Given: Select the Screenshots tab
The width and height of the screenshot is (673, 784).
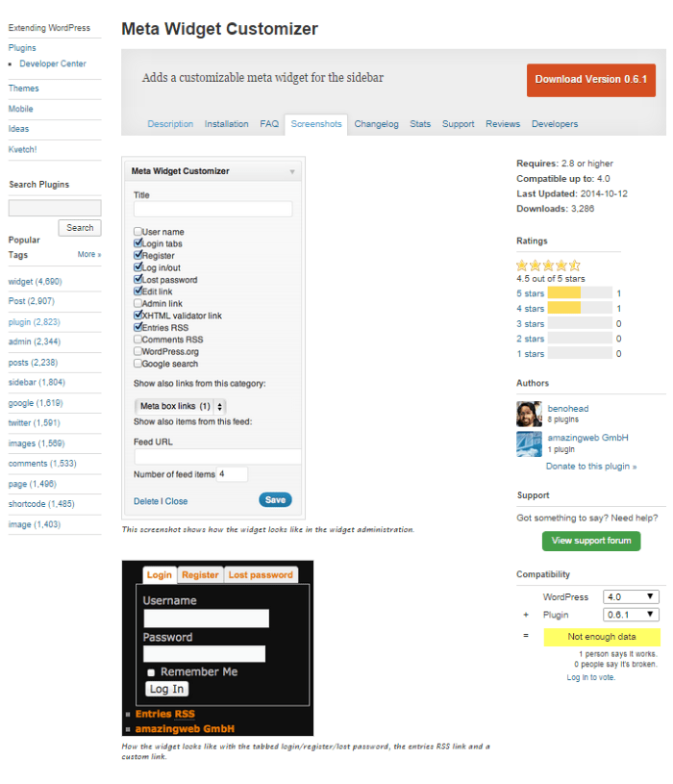Looking at the screenshot, I should [316, 124].
